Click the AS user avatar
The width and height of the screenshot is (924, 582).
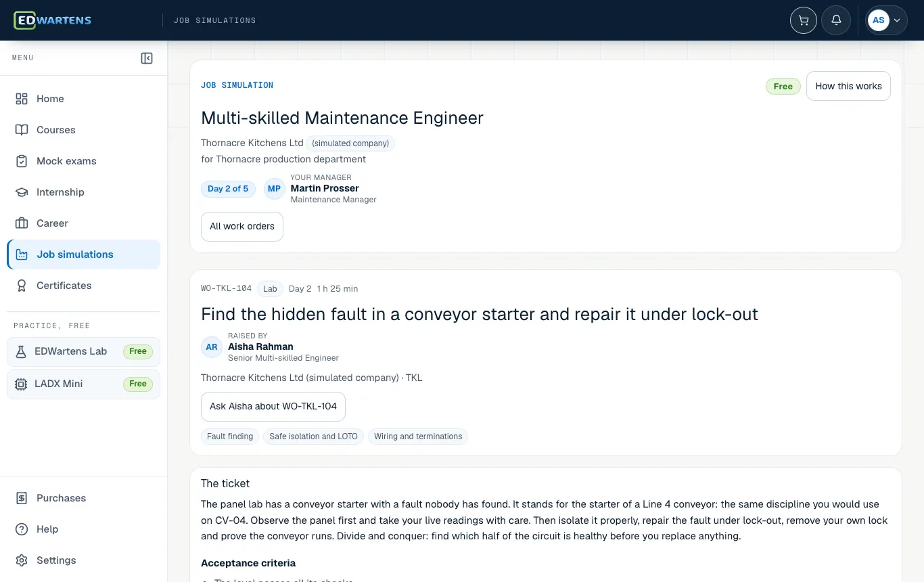(879, 20)
